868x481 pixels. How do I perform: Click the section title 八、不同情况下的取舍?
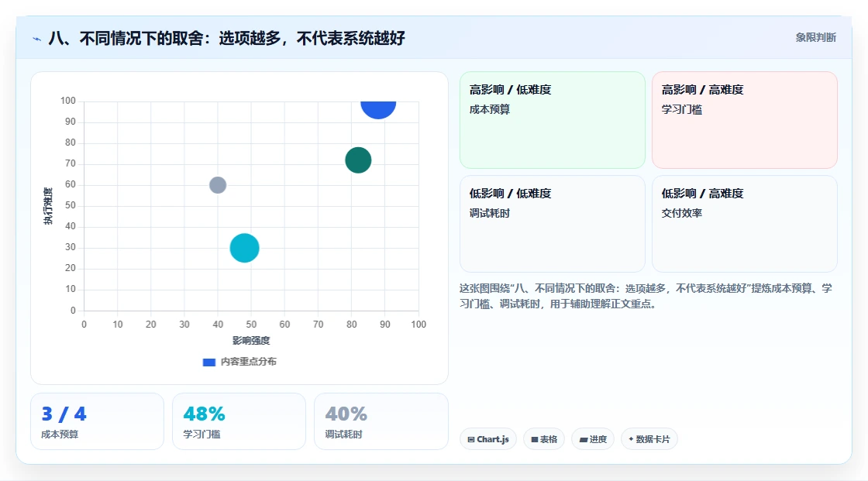pyautogui.click(x=227, y=38)
